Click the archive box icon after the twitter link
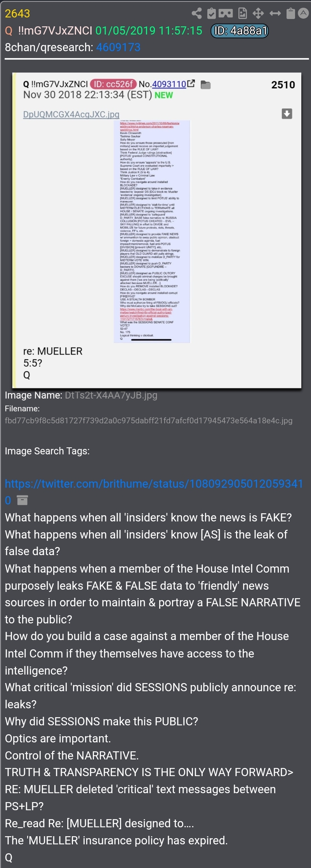Viewport: 311px width, 868px height. 23,500
